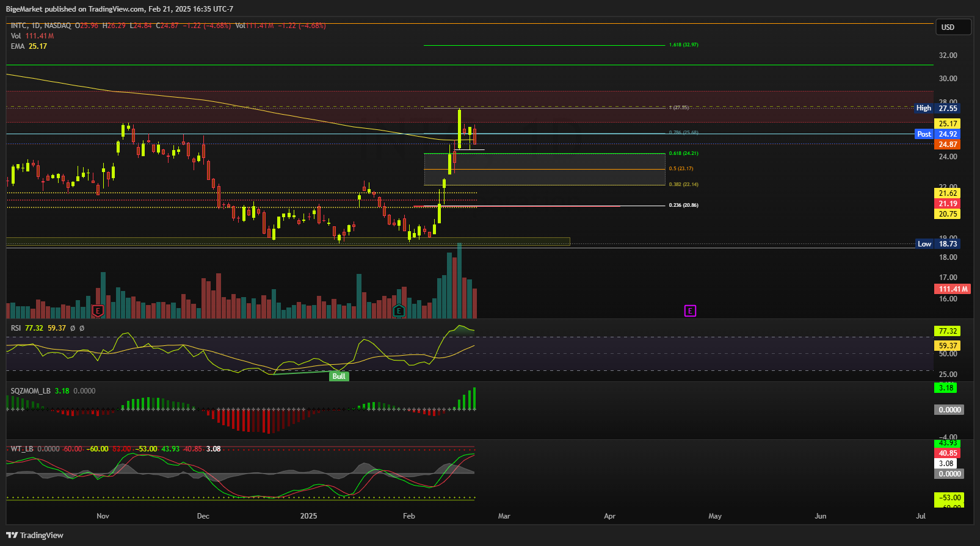The height and width of the screenshot is (546, 980).
Task: Click the TradingView logo at bottom left
Action: click(35, 535)
